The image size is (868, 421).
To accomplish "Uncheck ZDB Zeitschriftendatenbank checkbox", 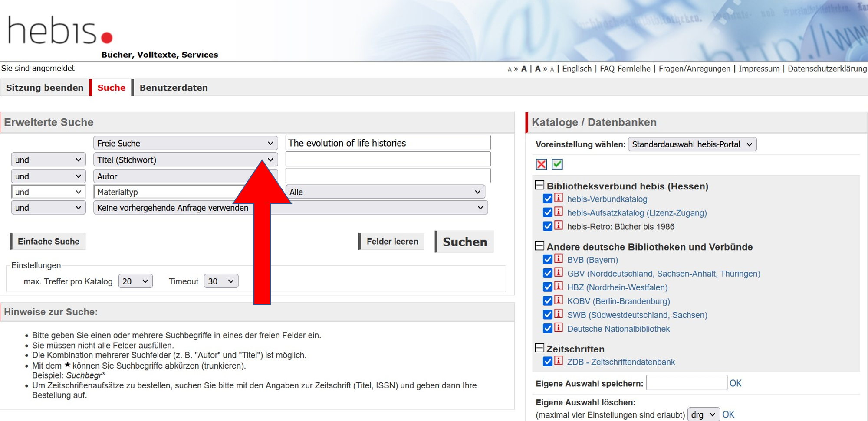I will coord(548,362).
